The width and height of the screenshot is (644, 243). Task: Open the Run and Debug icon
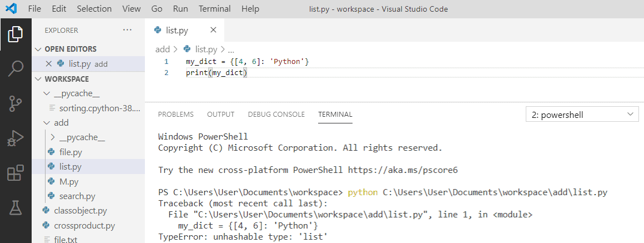[15, 138]
